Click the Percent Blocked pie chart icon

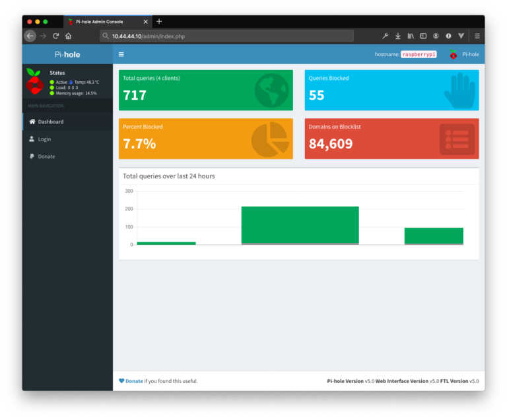click(269, 139)
